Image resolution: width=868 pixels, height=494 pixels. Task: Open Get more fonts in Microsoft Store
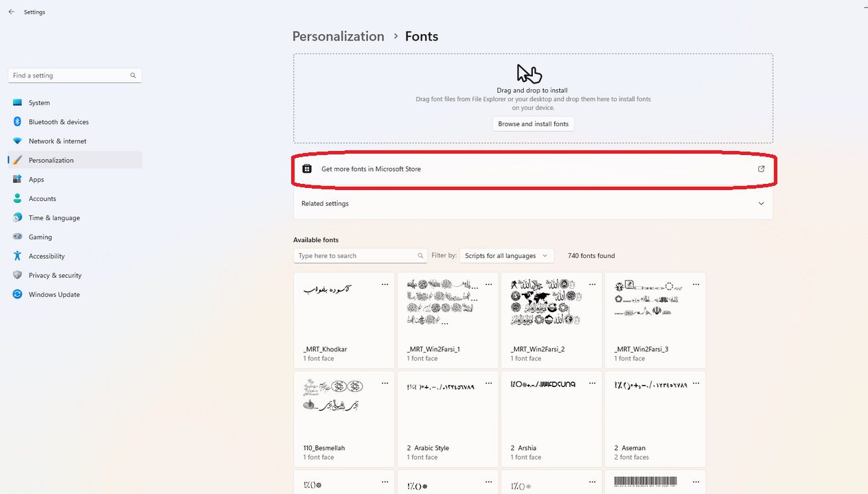pyautogui.click(x=371, y=169)
